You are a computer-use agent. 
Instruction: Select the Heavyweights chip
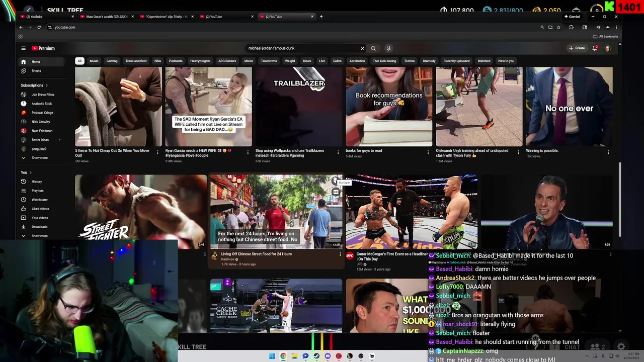coord(200,61)
